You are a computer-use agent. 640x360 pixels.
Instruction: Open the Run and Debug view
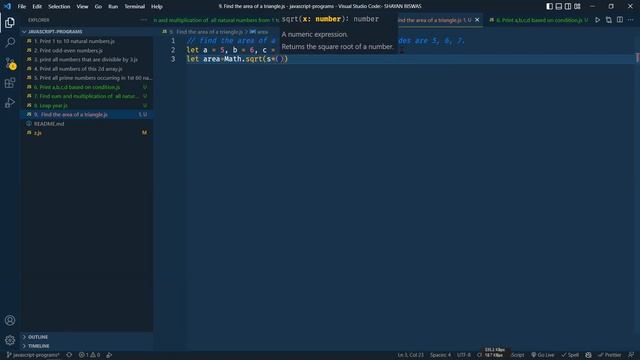[x=10, y=103]
